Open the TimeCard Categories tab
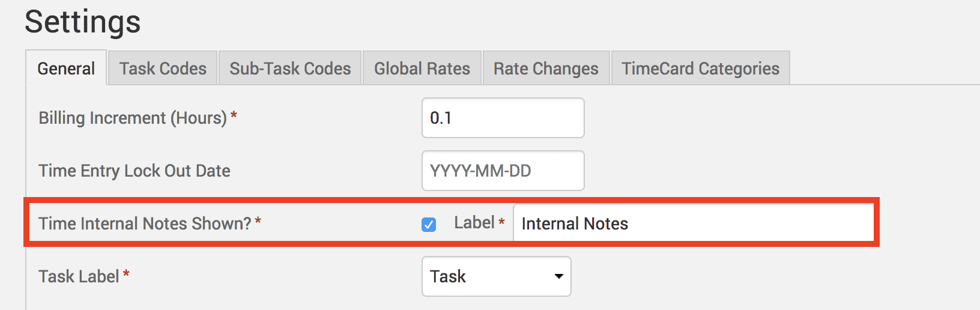Image resolution: width=980 pixels, height=310 pixels. [700, 68]
